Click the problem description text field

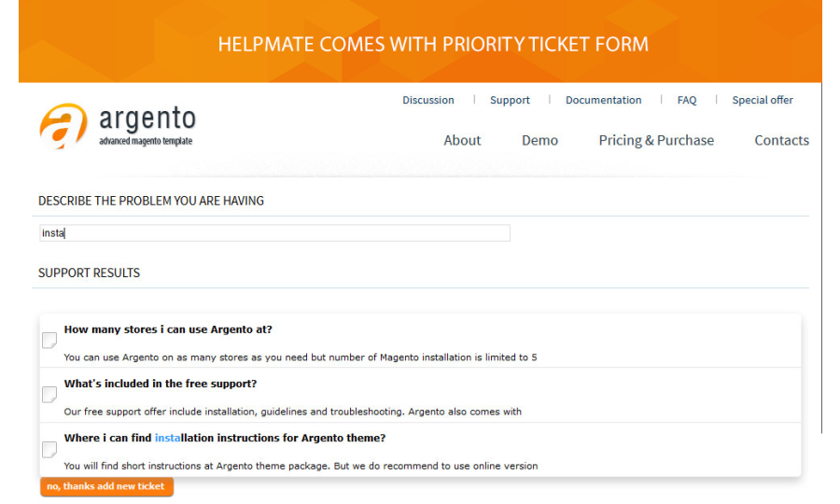pos(274,232)
